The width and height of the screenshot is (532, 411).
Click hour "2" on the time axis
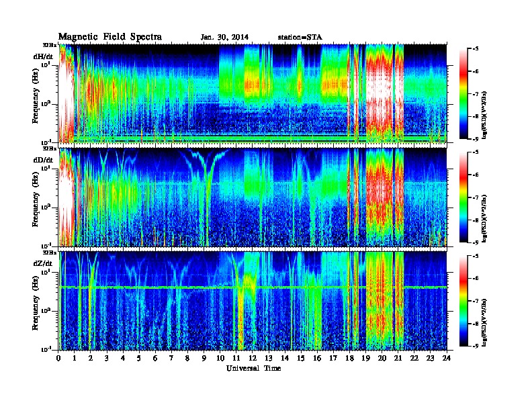pyautogui.click(x=91, y=358)
